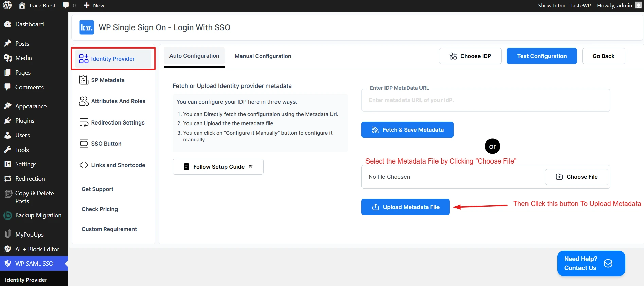Image resolution: width=644 pixels, height=286 pixels.
Task: Click the Appearance brush icon
Action: point(7,106)
